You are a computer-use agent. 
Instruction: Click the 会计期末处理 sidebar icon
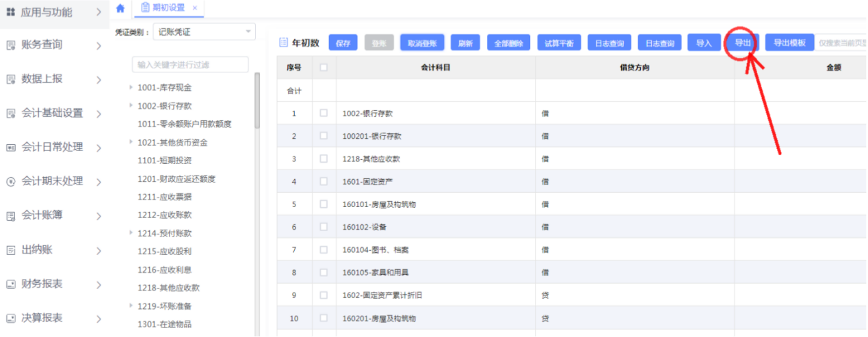click(10, 182)
